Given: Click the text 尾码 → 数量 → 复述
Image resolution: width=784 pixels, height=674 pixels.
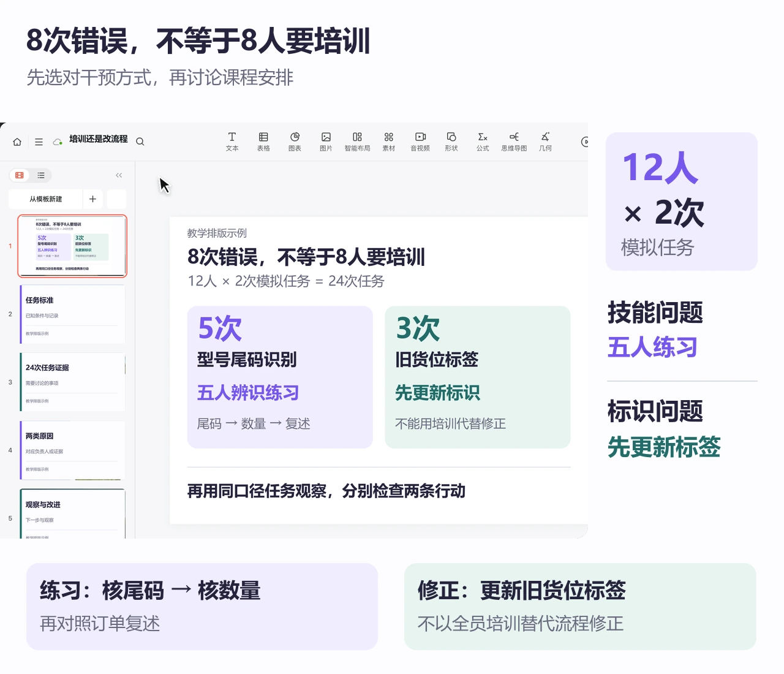Looking at the screenshot, I should [254, 423].
